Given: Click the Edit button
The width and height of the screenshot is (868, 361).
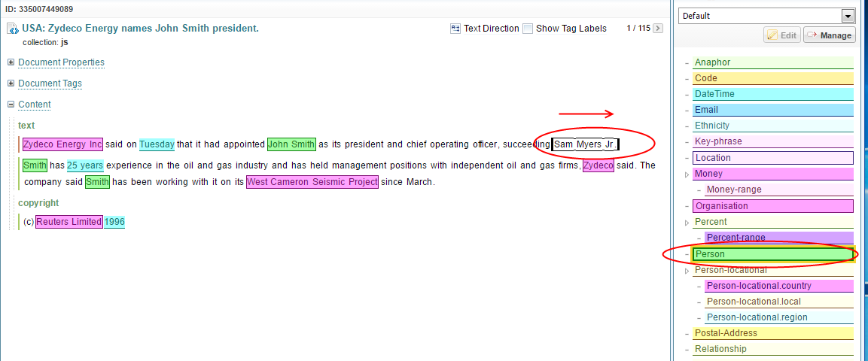Looking at the screenshot, I should pyautogui.click(x=781, y=35).
